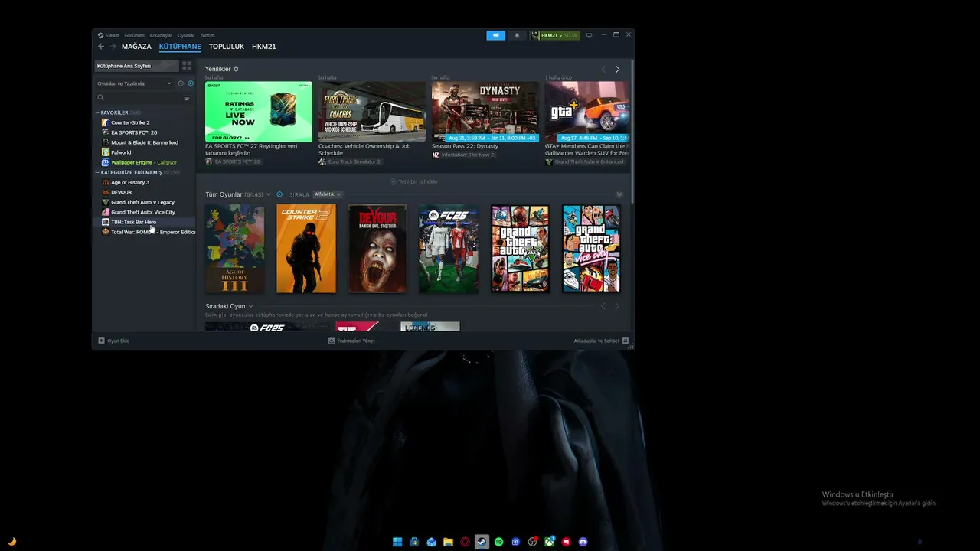The image size is (980, 551).
Task: Switch to Big Picture mode monitor icon
Action: (589, 35)
